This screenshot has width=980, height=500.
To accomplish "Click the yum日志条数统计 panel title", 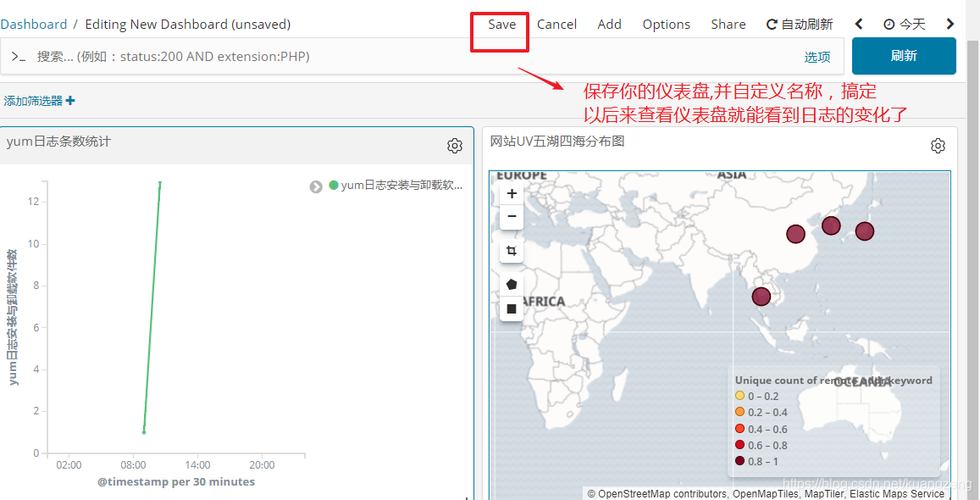I will 58,142.
